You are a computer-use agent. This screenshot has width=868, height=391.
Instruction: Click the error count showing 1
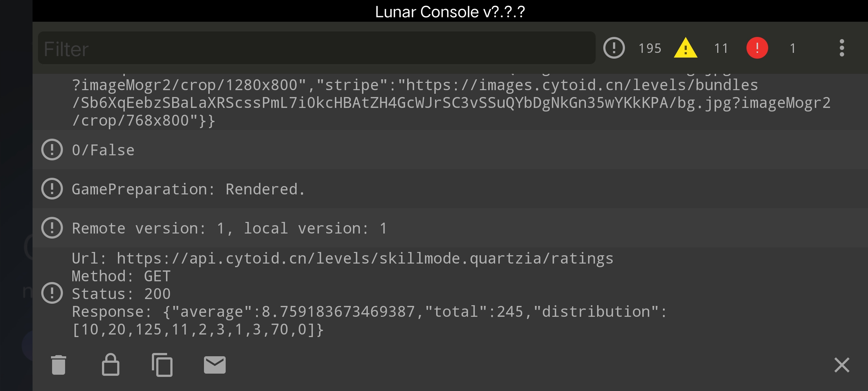(x=792, y=48)
